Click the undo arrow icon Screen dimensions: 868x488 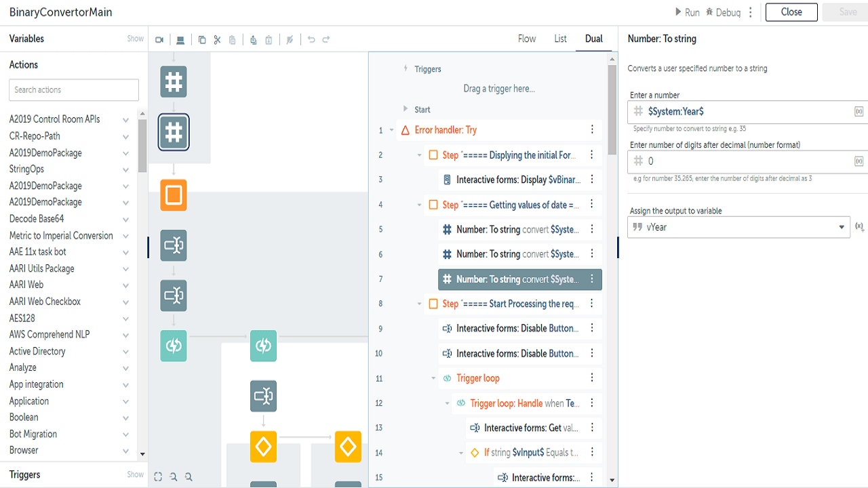311,40
